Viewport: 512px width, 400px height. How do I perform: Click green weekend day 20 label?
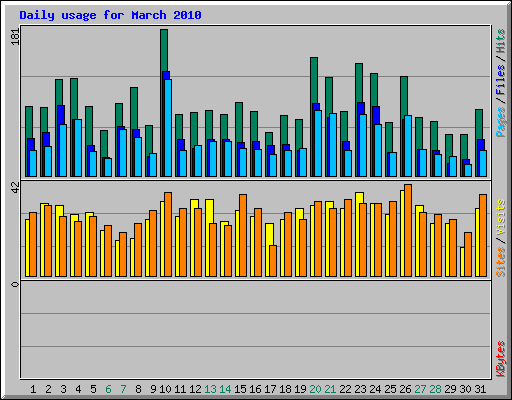(x=315, y=389)
